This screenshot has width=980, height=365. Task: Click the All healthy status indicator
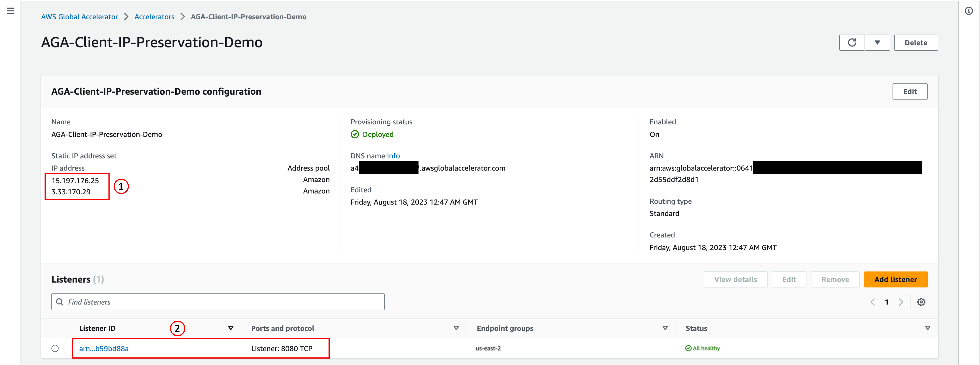tap(702, 348)
